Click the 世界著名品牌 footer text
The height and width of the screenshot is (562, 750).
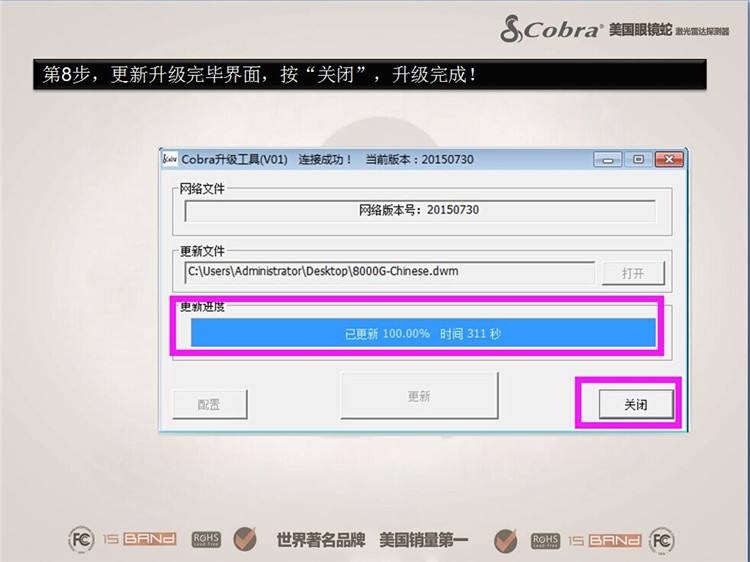click(x=320, y=540)
